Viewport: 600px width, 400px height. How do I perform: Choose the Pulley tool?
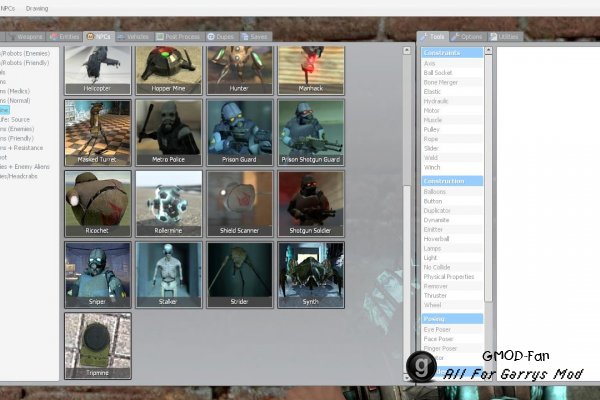click(452, 129)
